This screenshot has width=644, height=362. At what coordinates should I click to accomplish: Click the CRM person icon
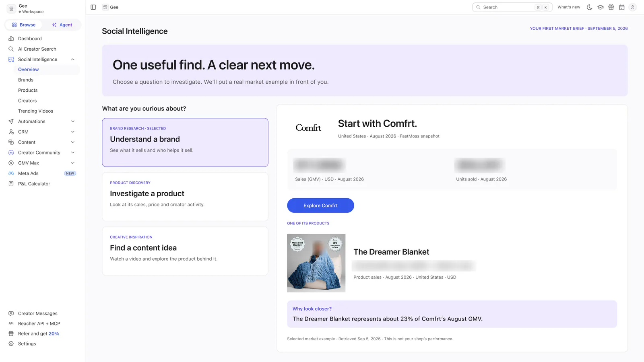pyautogui.click(x=11, y=132)
